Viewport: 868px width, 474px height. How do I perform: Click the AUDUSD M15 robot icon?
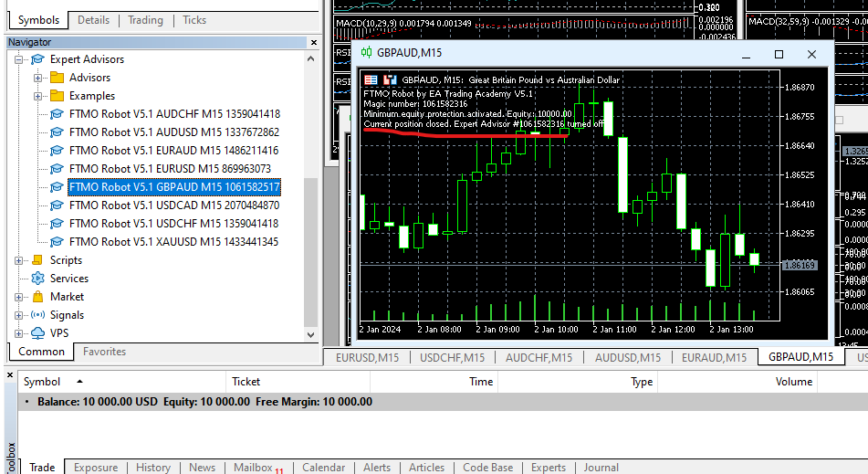pyautogui.click(x=57, y=132)
